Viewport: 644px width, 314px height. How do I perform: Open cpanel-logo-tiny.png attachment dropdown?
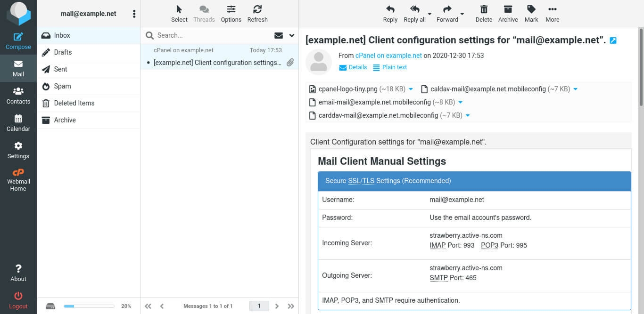click(x=411, y=89)
